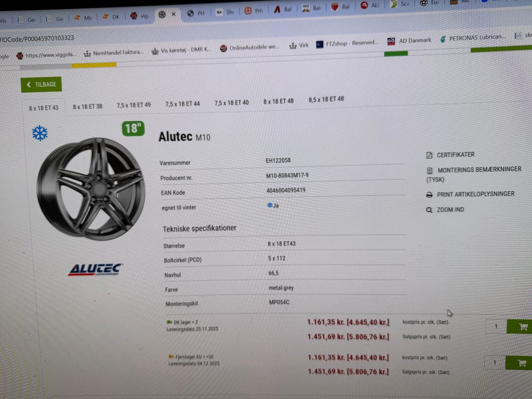
Task: Select the 8 x 18 ET 38 tab
Action: click(x=88, y=106)
